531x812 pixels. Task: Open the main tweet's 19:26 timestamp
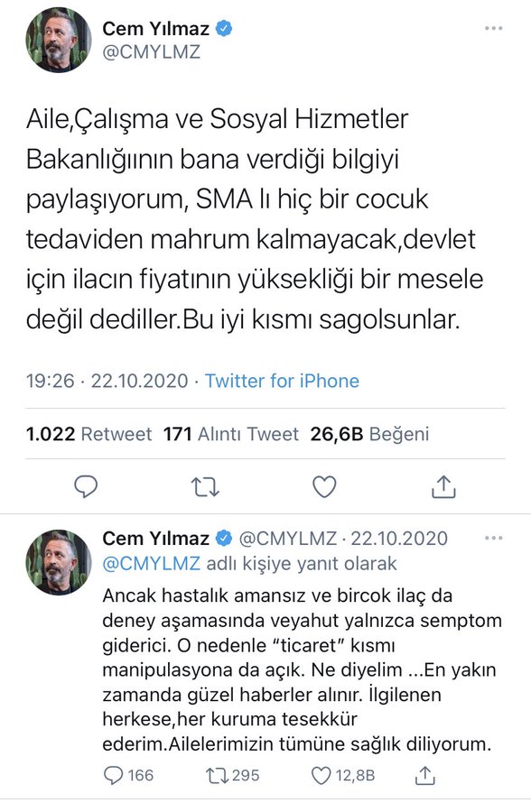[x=51, y=381]
